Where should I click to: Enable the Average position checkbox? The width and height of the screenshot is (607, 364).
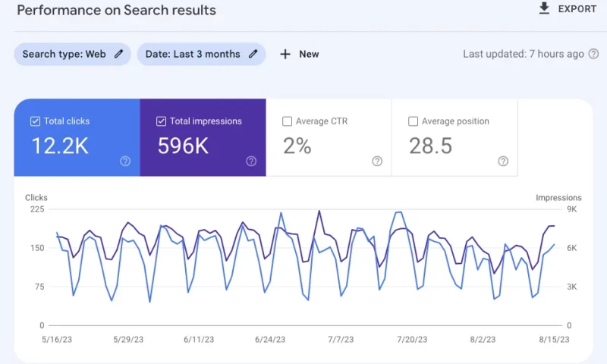tap(414, 121)
